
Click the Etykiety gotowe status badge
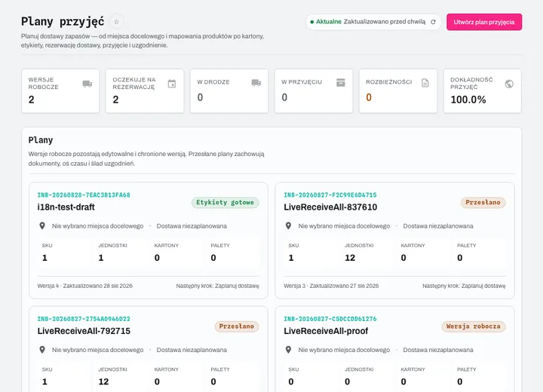[225, 203]
